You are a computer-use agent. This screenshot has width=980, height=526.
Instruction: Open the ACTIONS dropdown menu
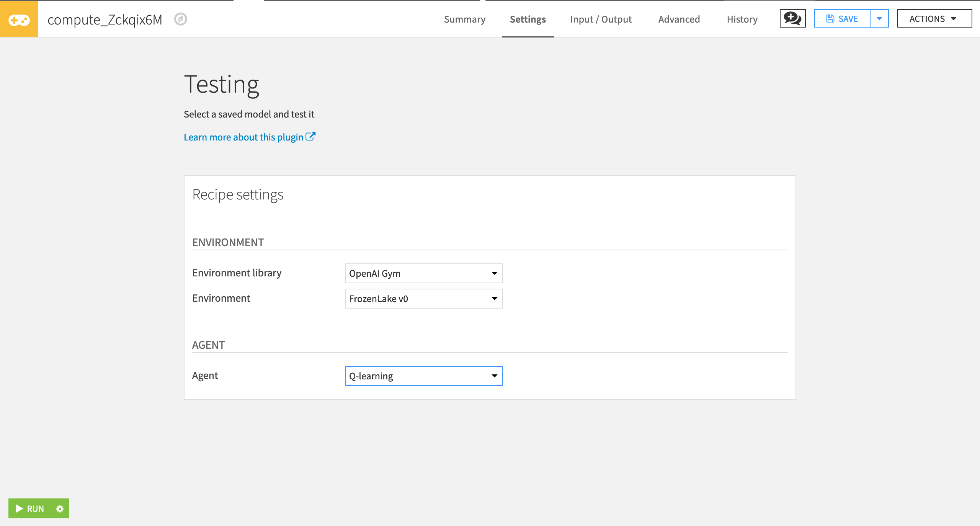(x=934, y=18)
